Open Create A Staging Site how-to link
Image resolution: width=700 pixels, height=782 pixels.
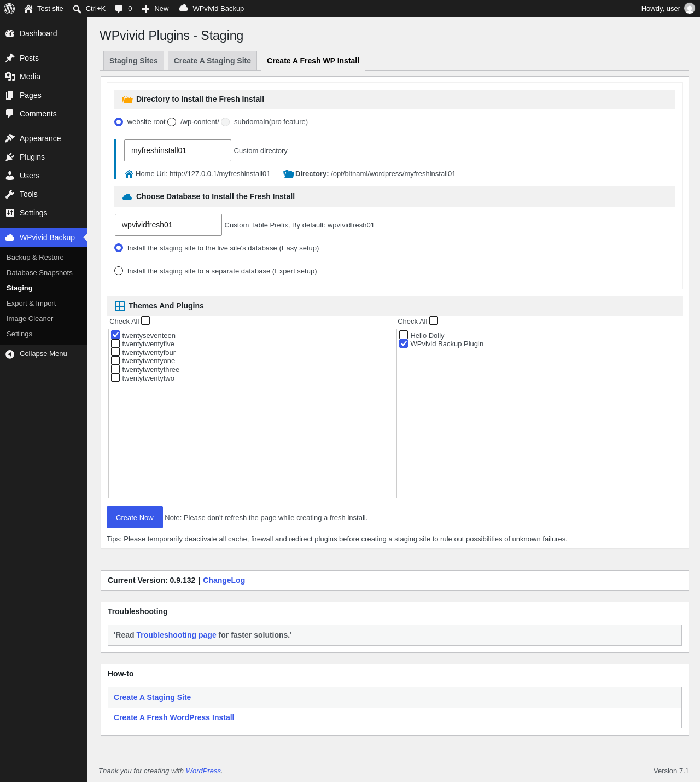point(152,697)
